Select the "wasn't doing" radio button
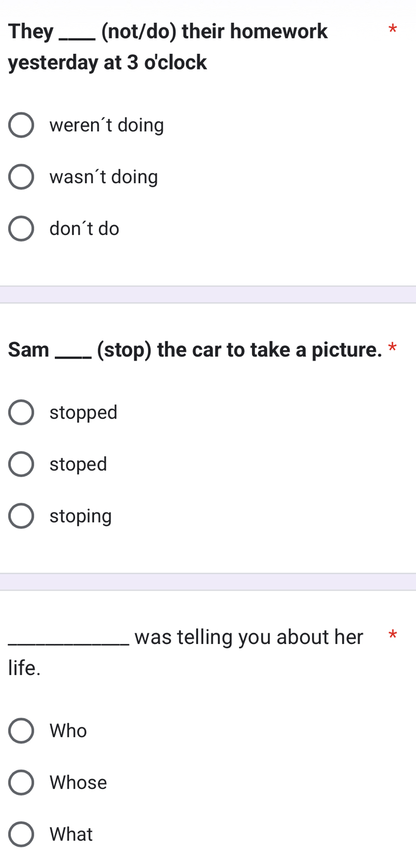Screen dimensions: 416x868 click(x=21, y=176)
